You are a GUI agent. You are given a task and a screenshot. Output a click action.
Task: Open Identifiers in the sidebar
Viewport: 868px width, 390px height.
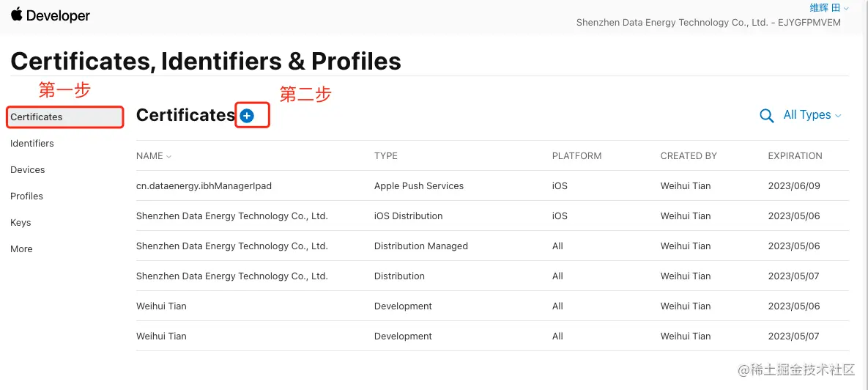32,144
